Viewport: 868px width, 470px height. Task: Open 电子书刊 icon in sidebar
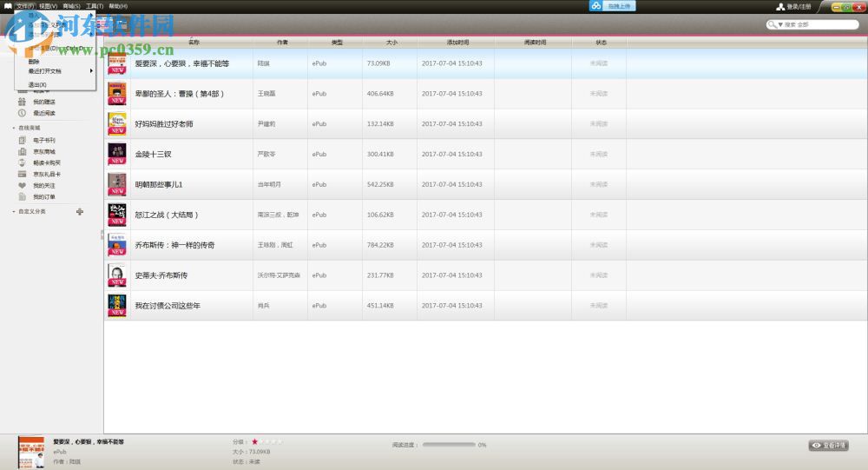pyautogui.click(x=23, y=140)
